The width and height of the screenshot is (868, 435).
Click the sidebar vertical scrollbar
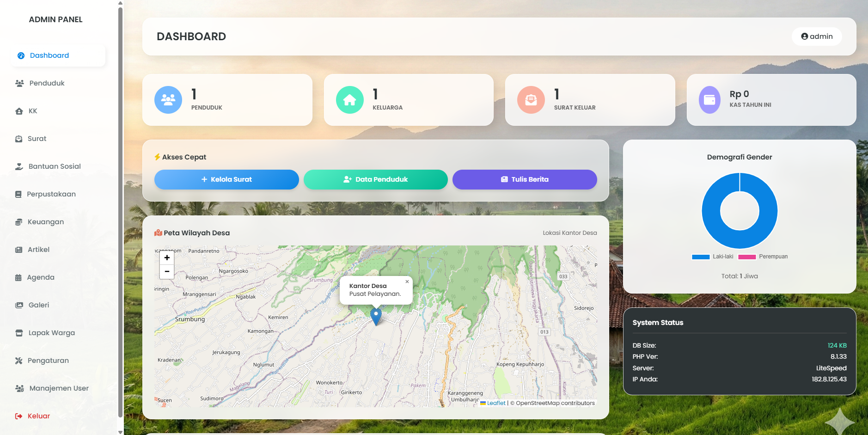(x=121, y=213)
